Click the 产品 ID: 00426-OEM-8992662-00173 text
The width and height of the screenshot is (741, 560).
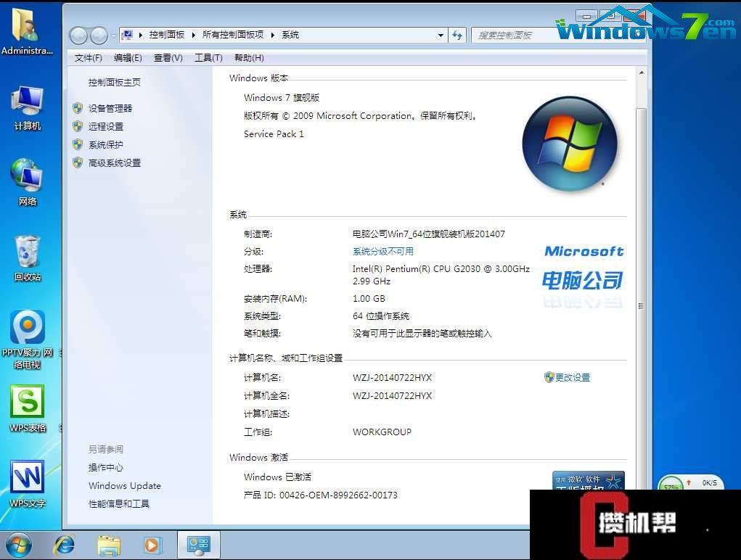[x=320, y=495]
